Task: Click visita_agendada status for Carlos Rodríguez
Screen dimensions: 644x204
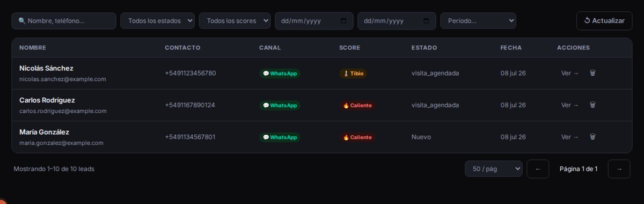Action: (435, 105)
